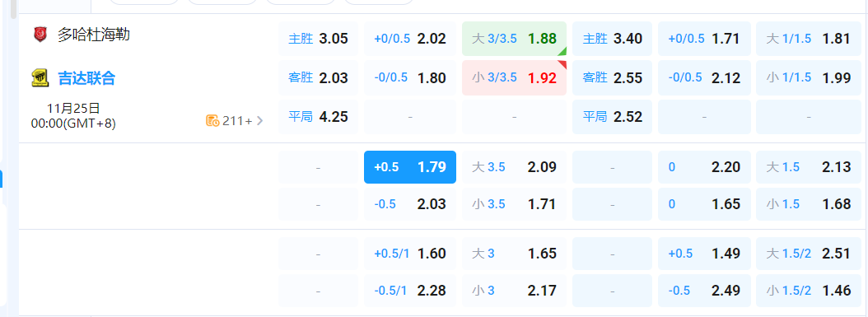
Task: Pick 平局 at 4.25
Action: click(319, 117)
